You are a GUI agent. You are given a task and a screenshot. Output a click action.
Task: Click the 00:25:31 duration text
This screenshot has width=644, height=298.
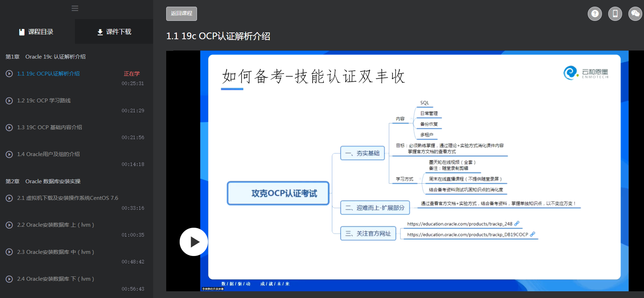coord(133,84)
